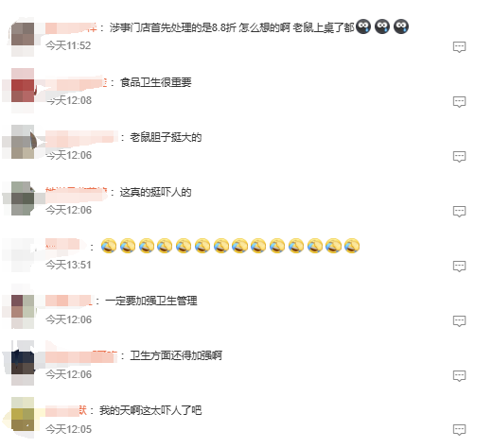Open avatar of the 11:52 commenter
Image resolution: width=492 pixels, height=448 pixels.
[23, 34]
